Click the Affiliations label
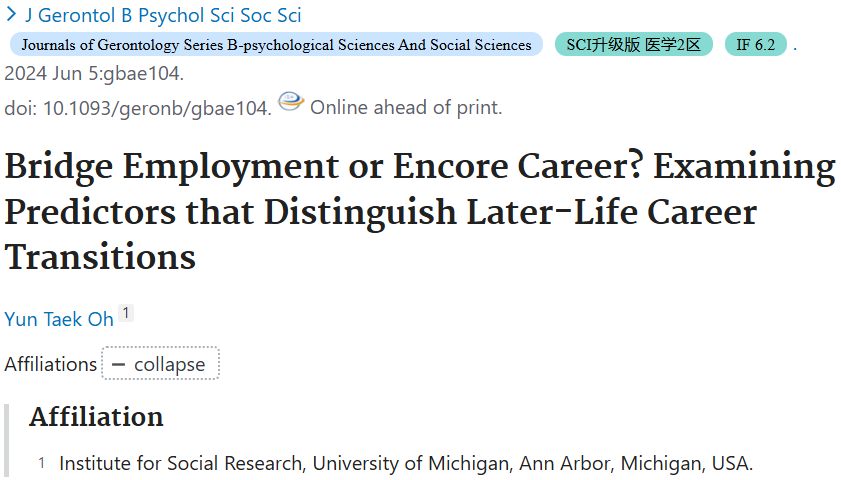 50,364
